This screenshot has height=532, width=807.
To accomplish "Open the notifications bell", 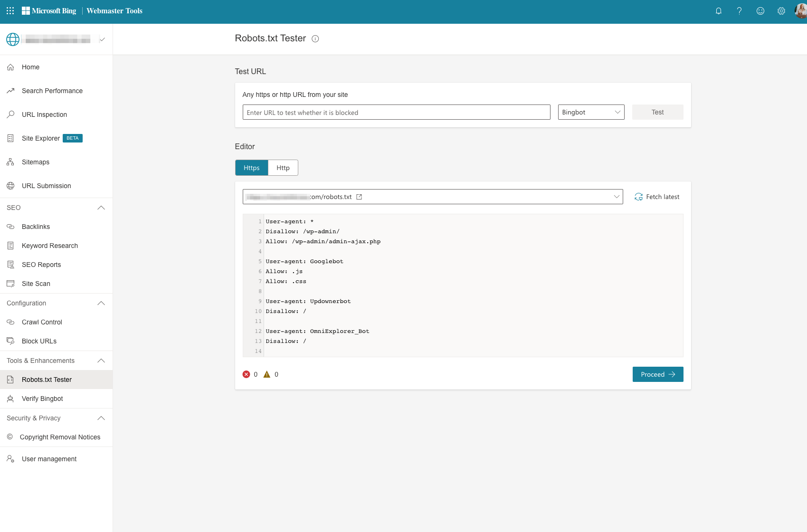I will point(719,11).
